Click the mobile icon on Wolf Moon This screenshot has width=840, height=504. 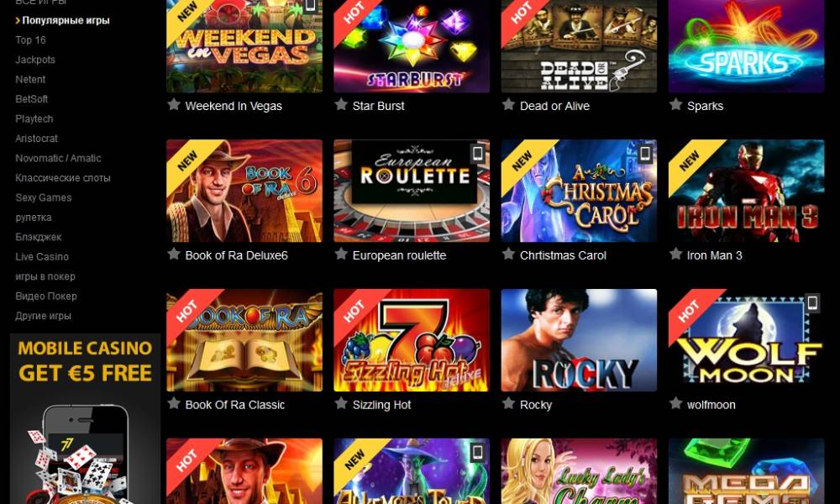coord(812,303)
